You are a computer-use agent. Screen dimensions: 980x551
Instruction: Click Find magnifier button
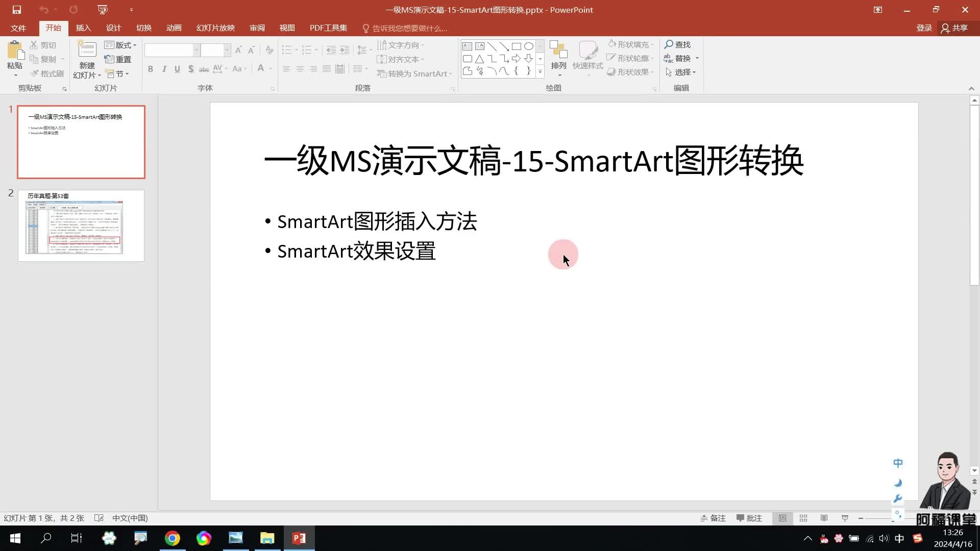pyautogui.click(x=677, y=44)
